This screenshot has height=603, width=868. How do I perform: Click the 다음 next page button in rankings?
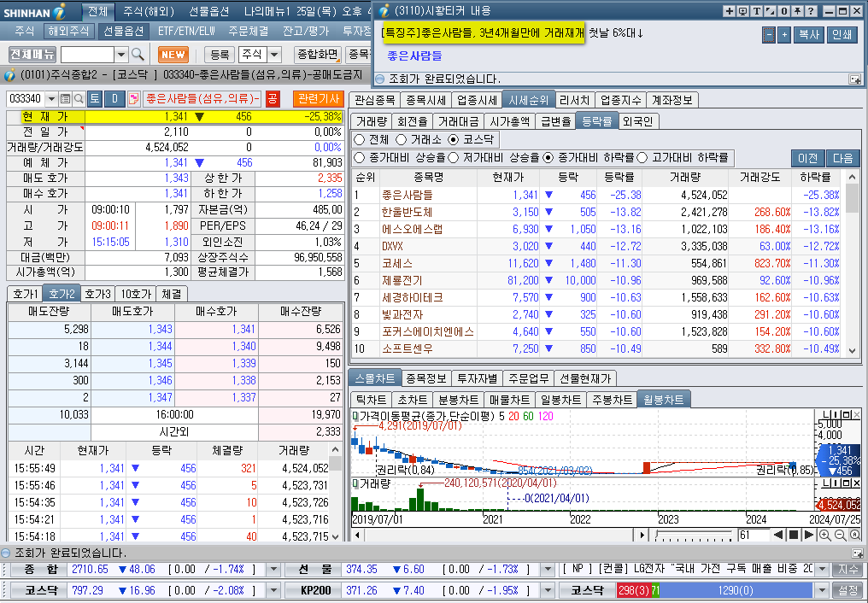pos(843,158)
